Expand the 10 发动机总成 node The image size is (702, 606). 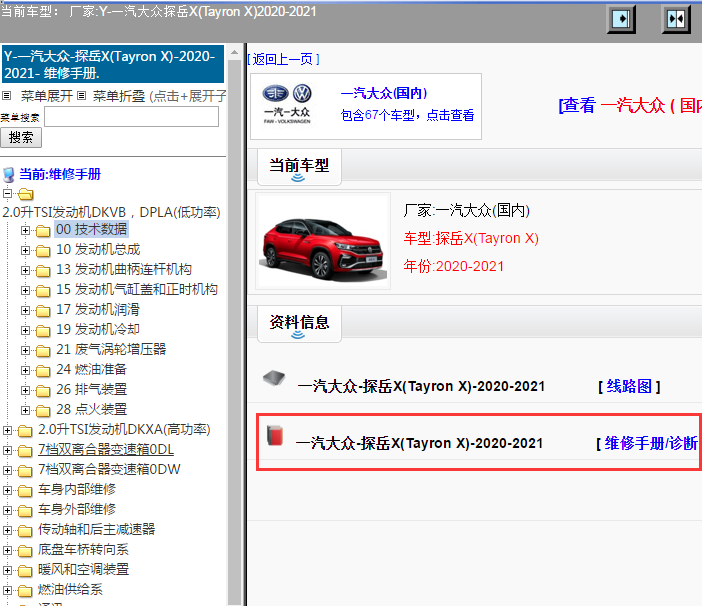point(26,251)
